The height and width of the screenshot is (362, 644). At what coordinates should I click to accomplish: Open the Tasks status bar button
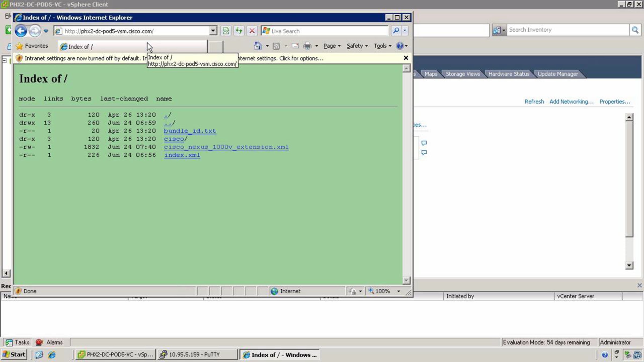(x=17, y=342)
